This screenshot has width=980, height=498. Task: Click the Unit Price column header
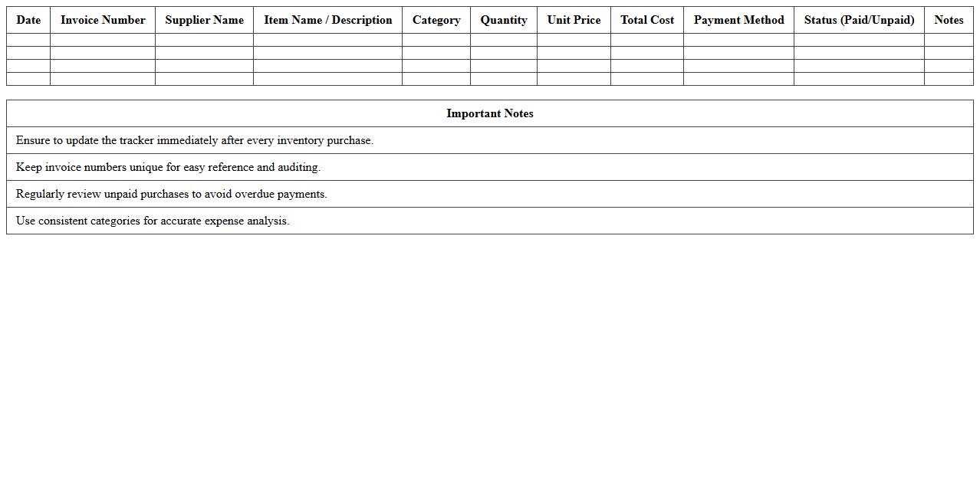574,20
